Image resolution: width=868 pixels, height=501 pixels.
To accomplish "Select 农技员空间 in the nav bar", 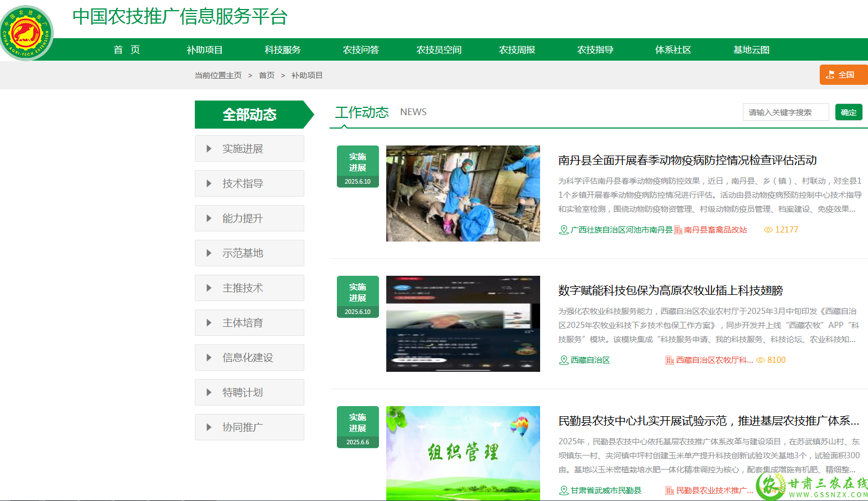I will (x=439, y=50).
